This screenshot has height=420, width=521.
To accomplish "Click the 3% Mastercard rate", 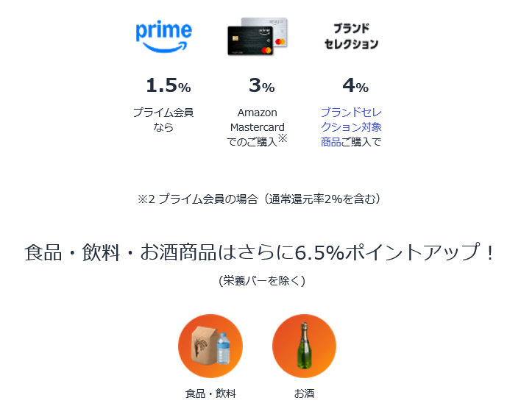I will coord(261,86).
